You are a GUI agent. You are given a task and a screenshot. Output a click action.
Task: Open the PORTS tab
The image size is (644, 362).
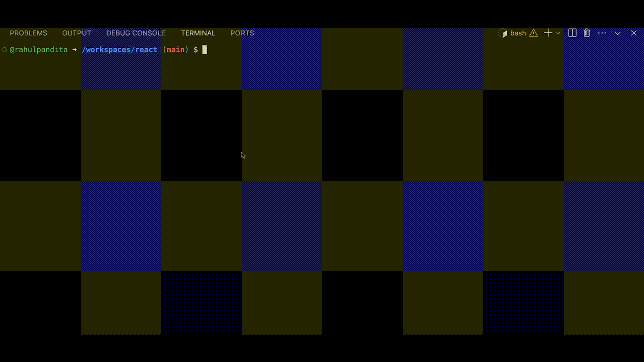[242, 33]
